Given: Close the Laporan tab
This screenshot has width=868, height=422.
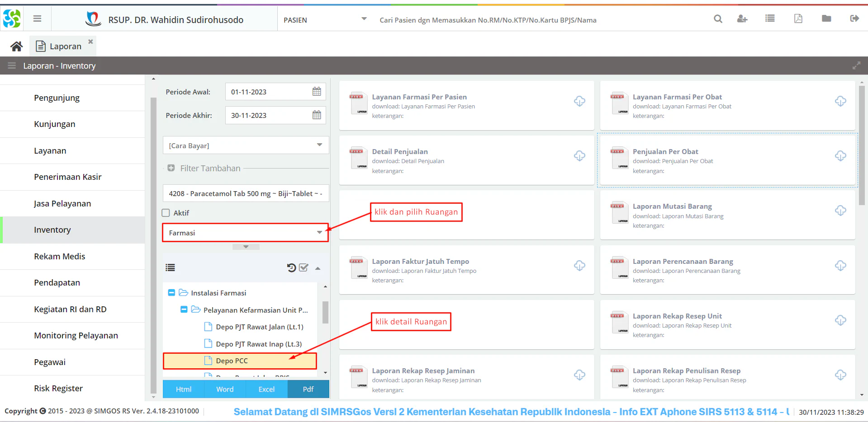Looking at the screenshot, I should point(90,41).
